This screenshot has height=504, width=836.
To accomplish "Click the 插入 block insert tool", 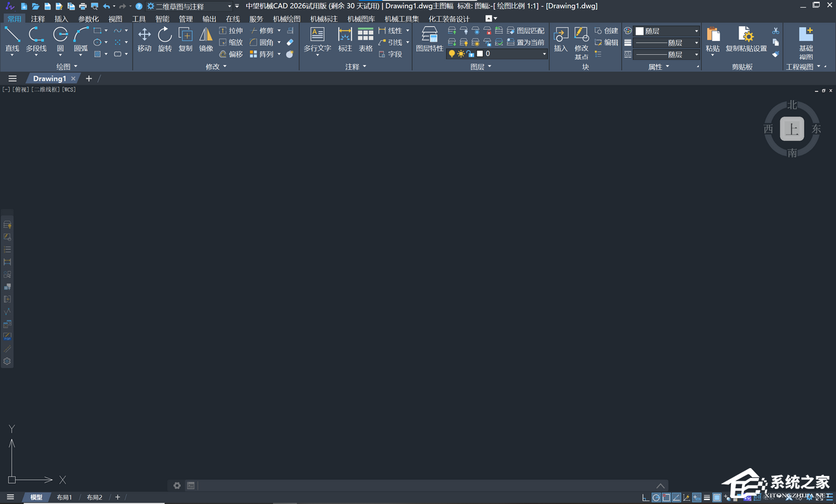I will tap(561, 39).
